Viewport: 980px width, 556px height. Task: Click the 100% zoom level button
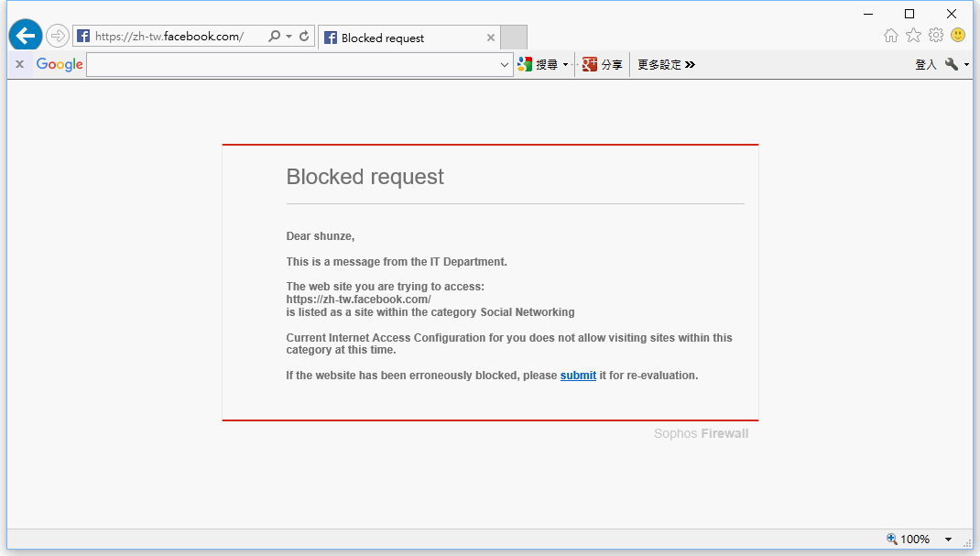tap(909, 540)
